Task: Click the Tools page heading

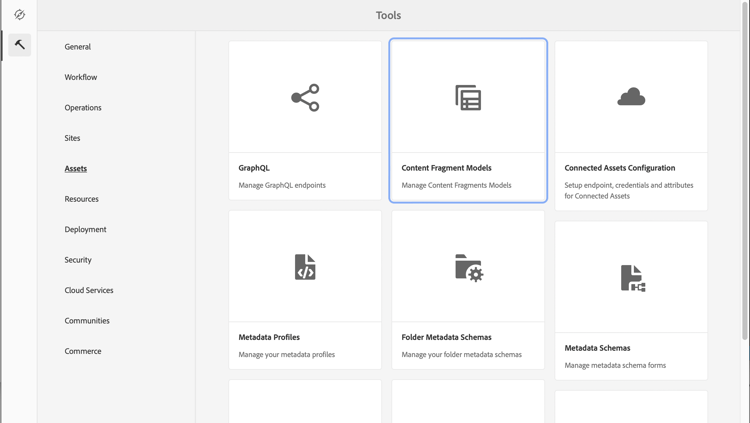Action: tap(388, 15)
